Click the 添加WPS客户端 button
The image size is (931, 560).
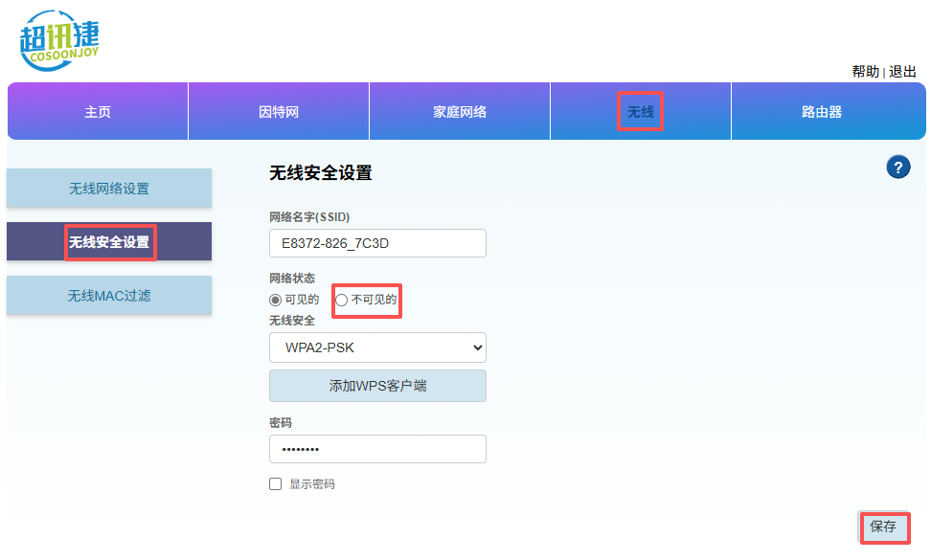click(x=377, y=383)
